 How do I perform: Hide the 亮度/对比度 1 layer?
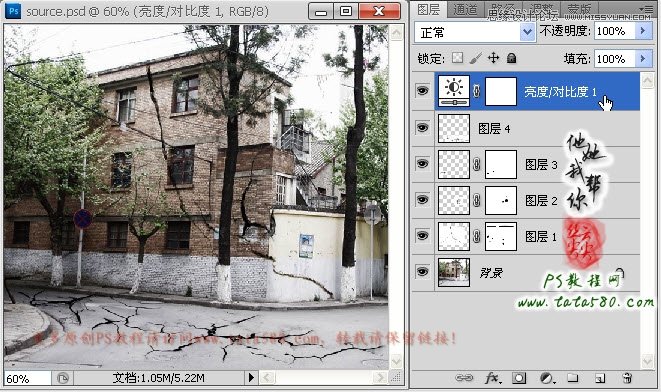[x=422, y=90]
